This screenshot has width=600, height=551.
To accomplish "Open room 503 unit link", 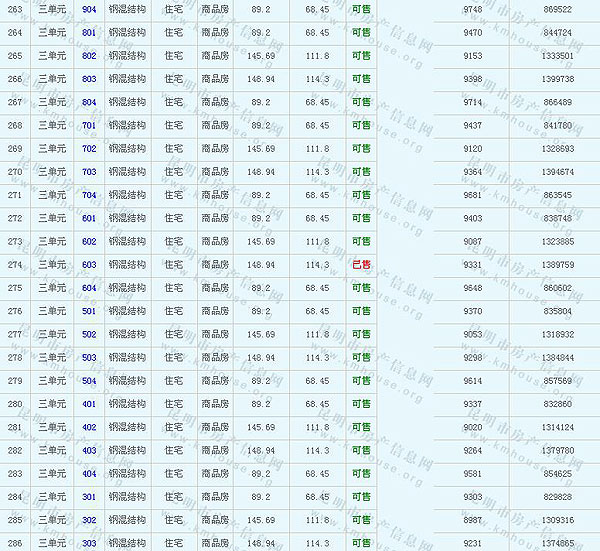I will [x=89, y=358].
